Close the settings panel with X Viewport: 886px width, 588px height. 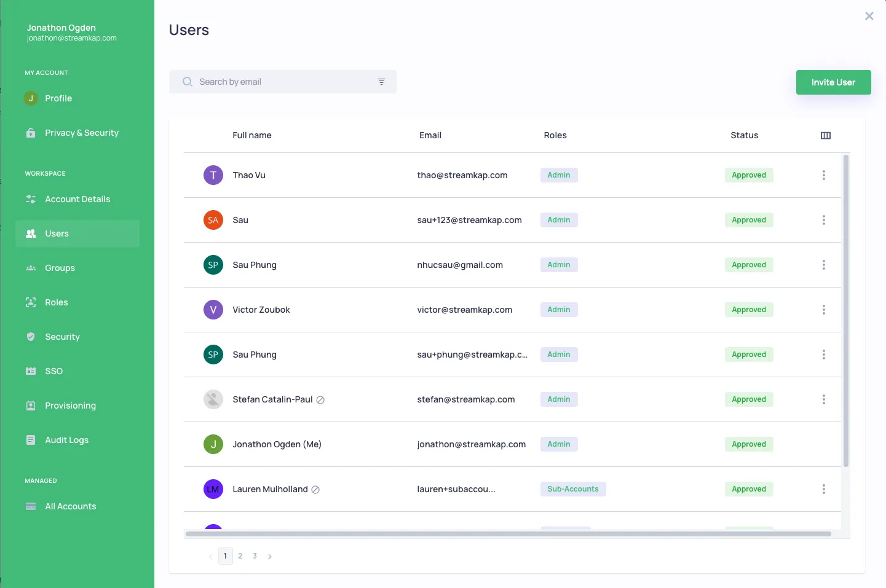tap(869, 16)
